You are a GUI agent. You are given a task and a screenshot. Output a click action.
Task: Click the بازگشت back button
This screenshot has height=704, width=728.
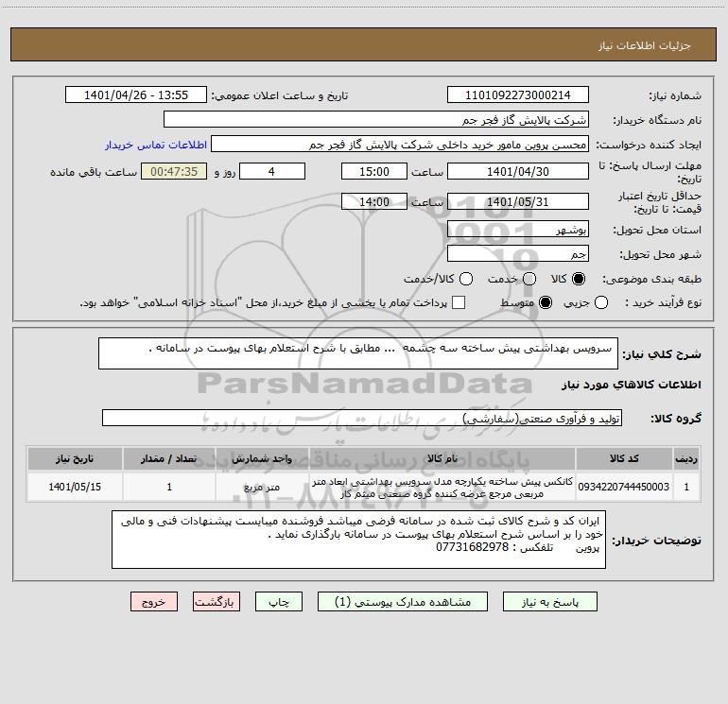217,601
